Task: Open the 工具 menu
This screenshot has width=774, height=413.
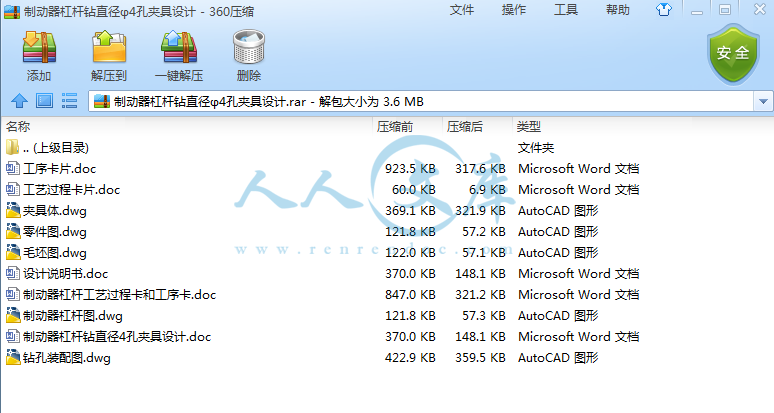Action: click(566, 10)
